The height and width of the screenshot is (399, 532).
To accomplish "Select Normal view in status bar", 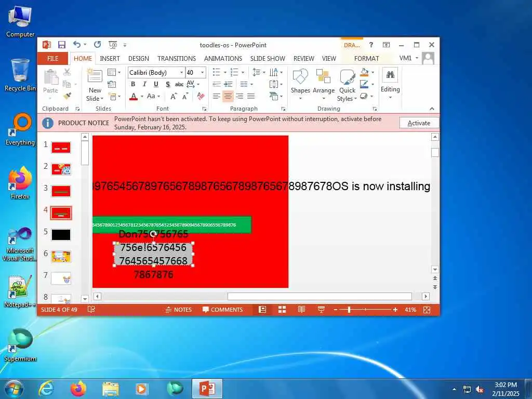I will (262, 310).
